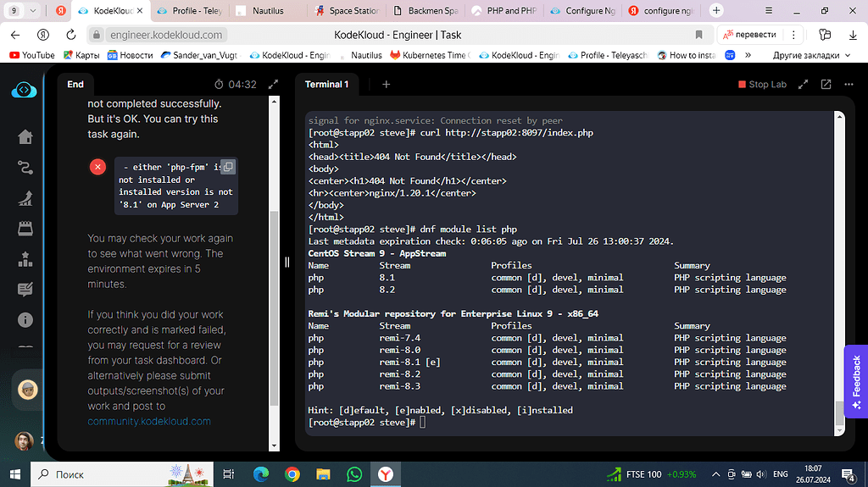Open the Home icon in left sidebar
Screen dimensions: 868x487
(25, 136)
